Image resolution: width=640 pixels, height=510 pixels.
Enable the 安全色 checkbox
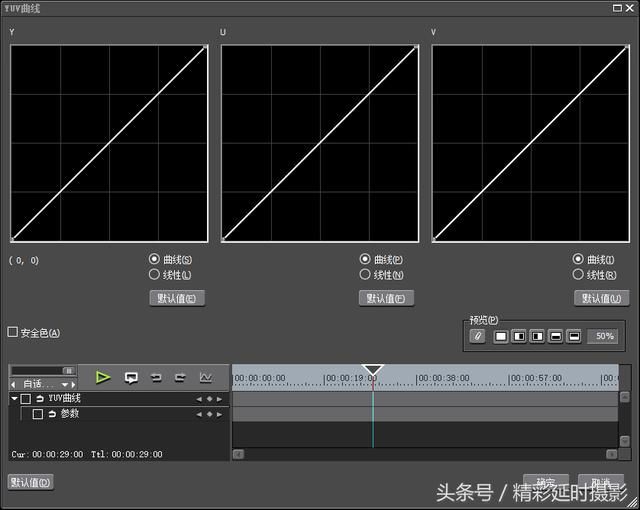click(x=13, y=332)
